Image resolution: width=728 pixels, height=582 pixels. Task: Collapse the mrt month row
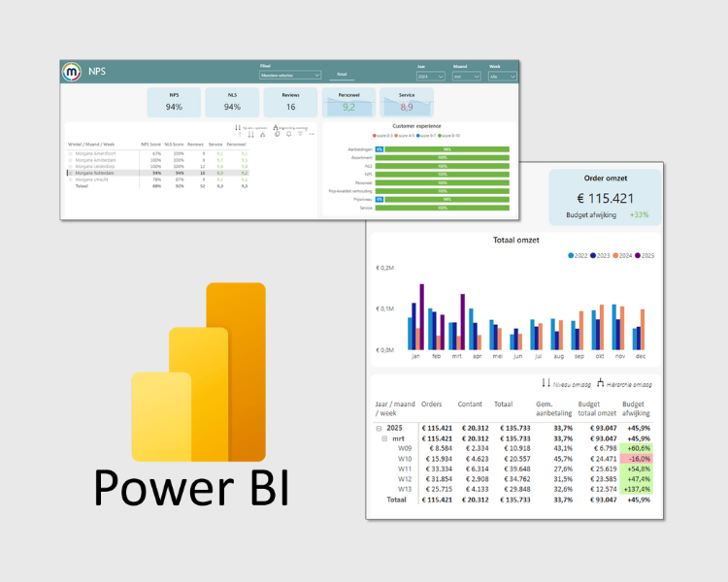(384, 438)
